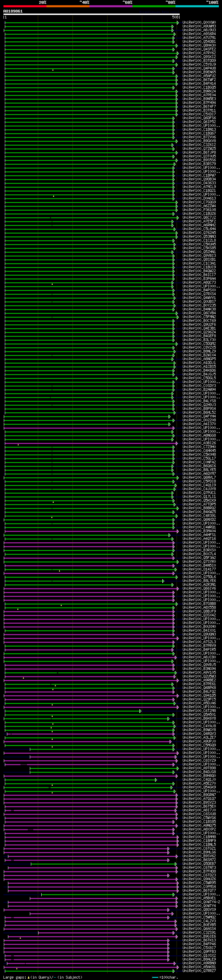
Task: Click the query end position 508
Action: coord(175,17)
